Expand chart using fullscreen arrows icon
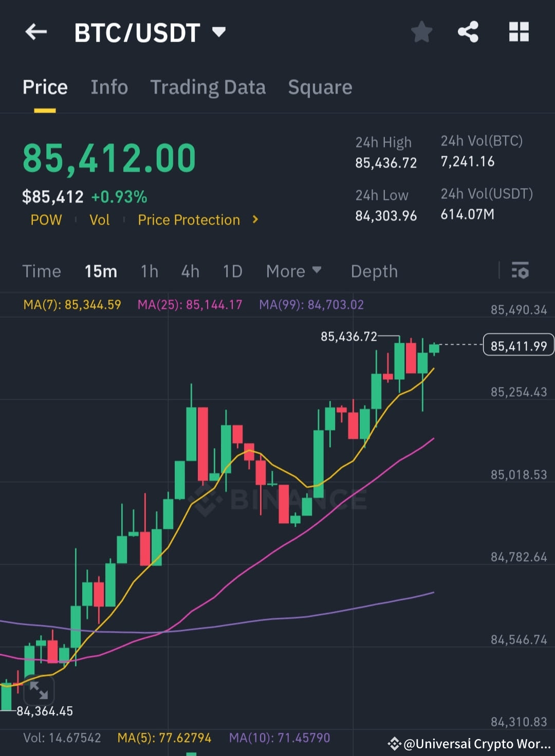This screenshot has height=756, width=555. coord(39,691)
